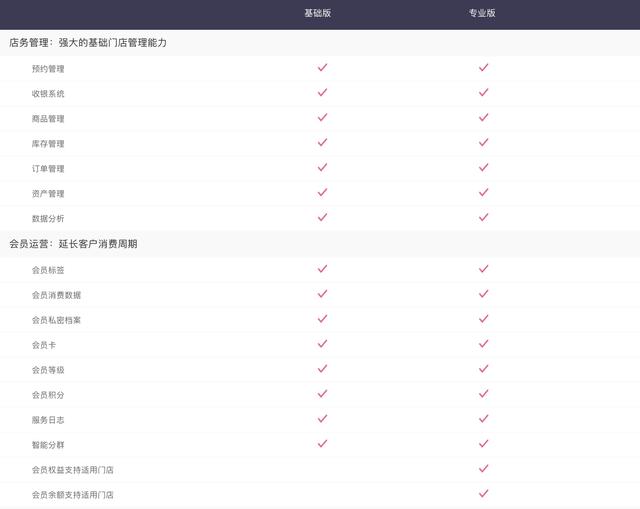Click the 订单管理 row label
Image resolution: width=640 pixels, height=509 pixels.
[48, 169]
